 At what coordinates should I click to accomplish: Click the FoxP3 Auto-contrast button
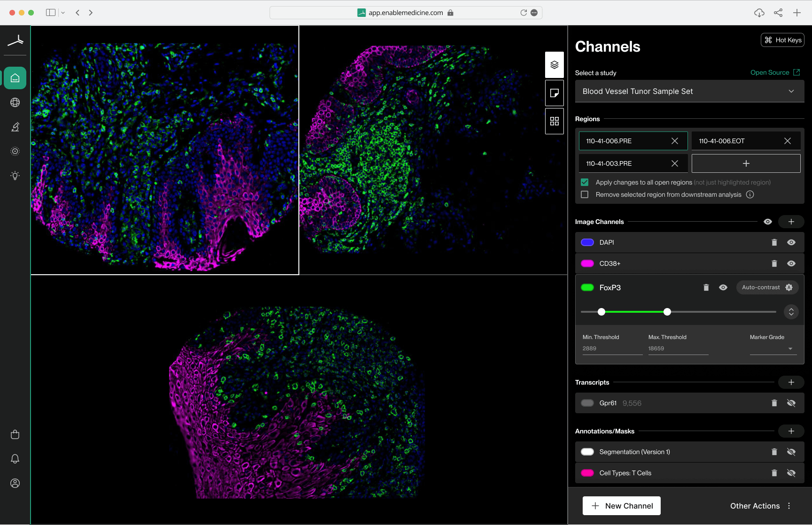click(x=767, y=287)
